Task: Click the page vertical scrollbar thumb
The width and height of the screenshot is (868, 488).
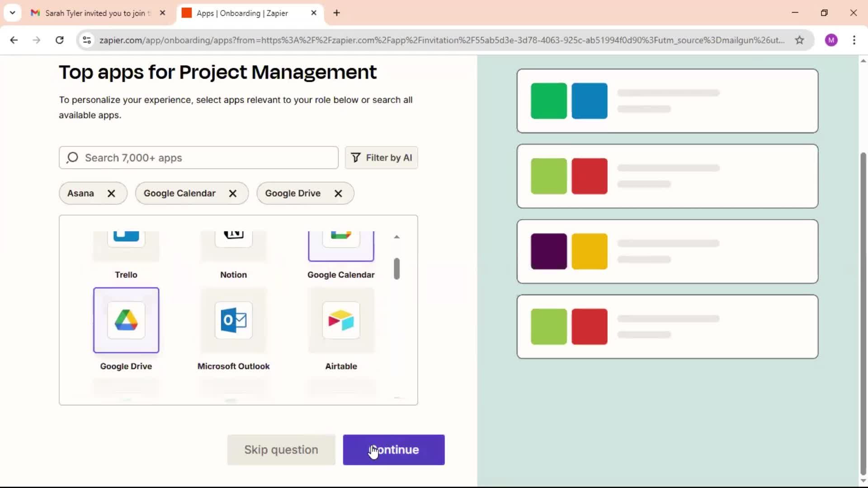Action: pyautogui.click(x=863, y=314)
